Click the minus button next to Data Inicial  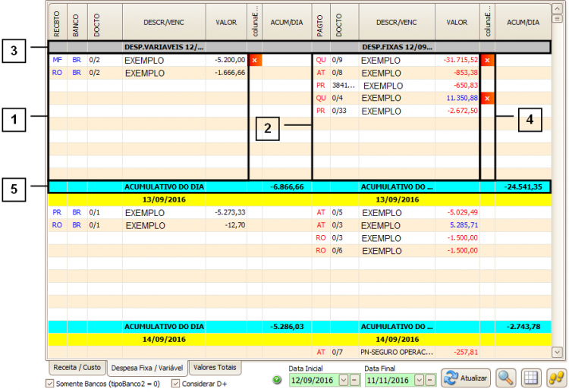(355, 379)
